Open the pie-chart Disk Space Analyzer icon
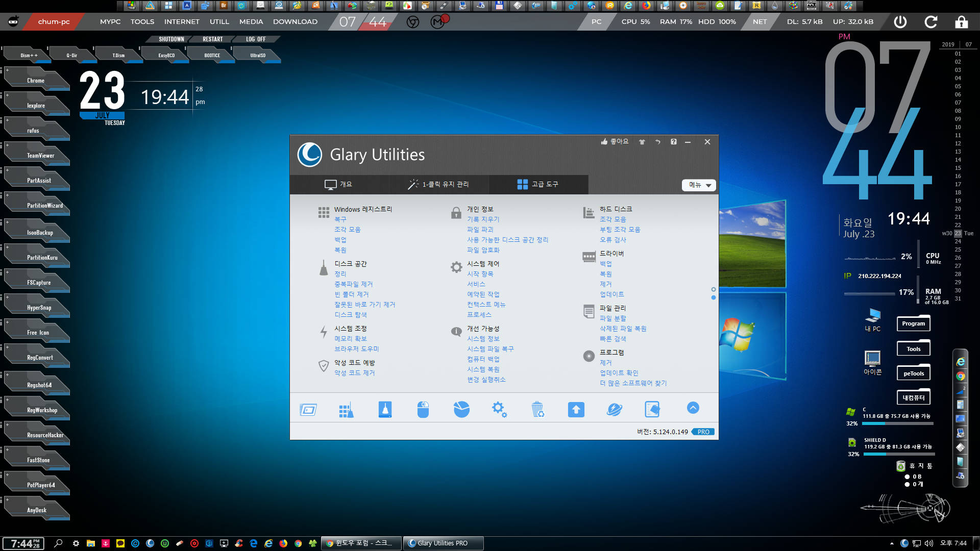This screenshot has height=551, width=980. [461, 409]
